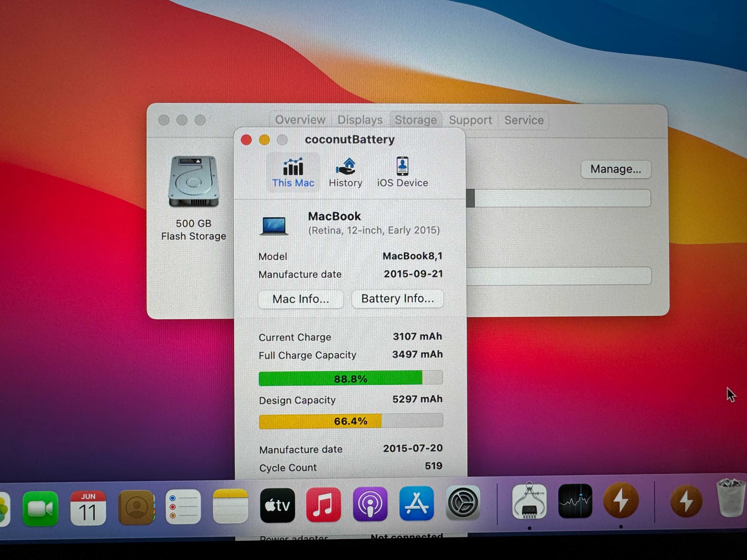747x560 pixels.
Task: Click the "Current Charge" label
Action: 295,337
